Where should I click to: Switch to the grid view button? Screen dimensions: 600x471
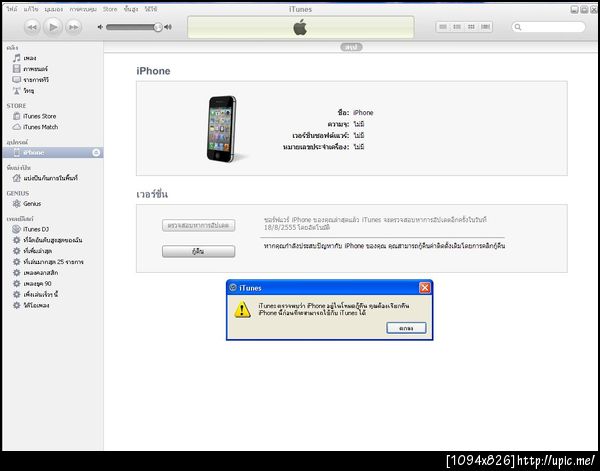[471, 27]
